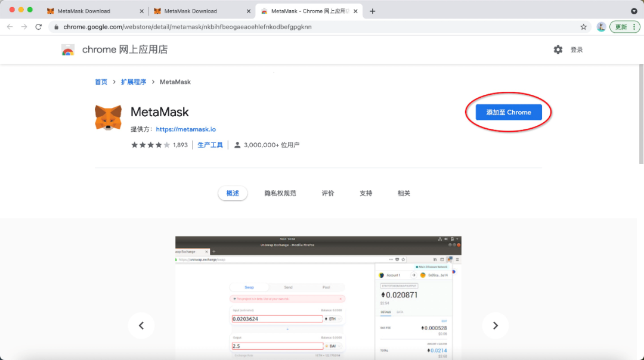Open the tab search dropdown arrow

[634, 11]
